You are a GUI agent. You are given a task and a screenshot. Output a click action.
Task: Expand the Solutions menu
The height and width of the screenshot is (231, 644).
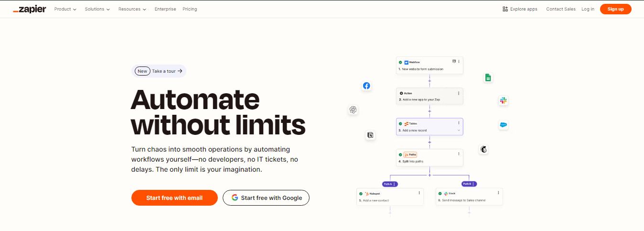(97, 9)
